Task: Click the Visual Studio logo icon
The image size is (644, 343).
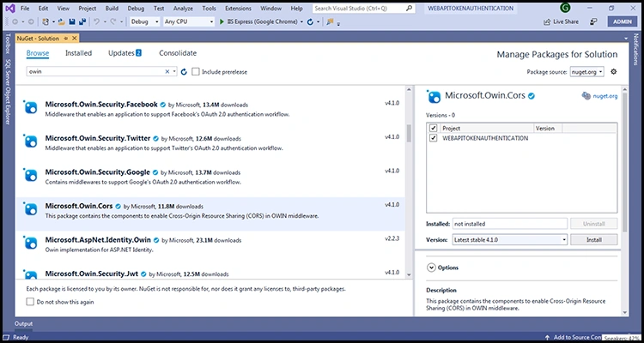Action: pos(10,9)
